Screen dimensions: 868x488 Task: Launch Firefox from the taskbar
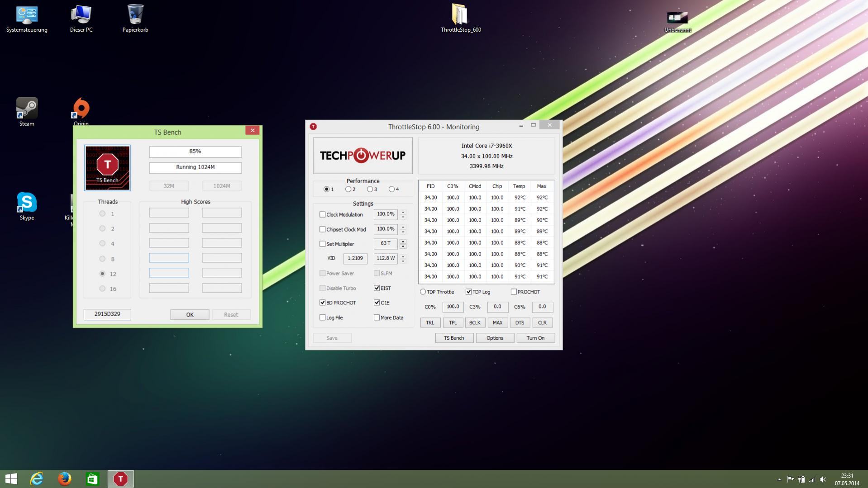tap(65, 479)
